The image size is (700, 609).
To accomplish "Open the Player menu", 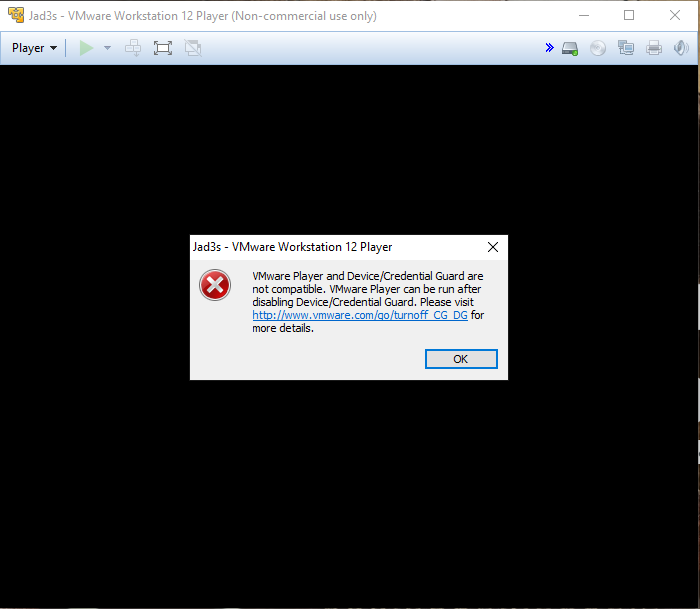I will click(34, 48).
